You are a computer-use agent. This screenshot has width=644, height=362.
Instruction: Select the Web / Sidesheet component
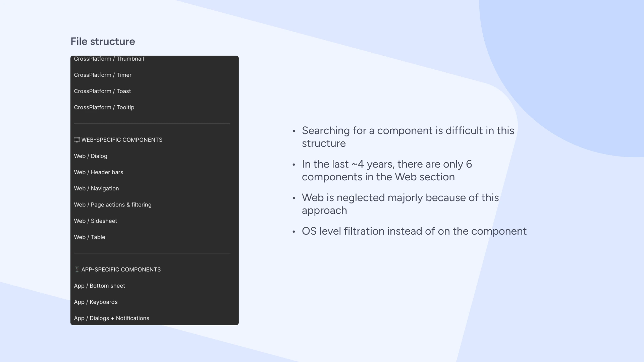[x=96, y=221]
